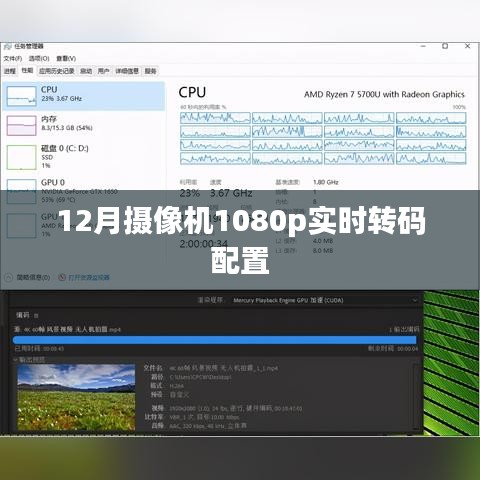Click the dropdown arrow beside the renderer
This screenshot has height=480, width=480.
click(415, 300)
